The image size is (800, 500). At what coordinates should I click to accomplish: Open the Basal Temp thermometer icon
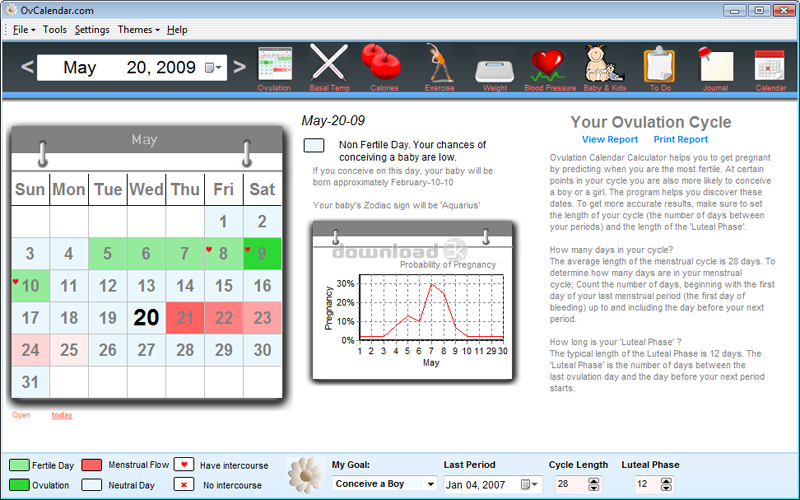(x=329, y=64)
